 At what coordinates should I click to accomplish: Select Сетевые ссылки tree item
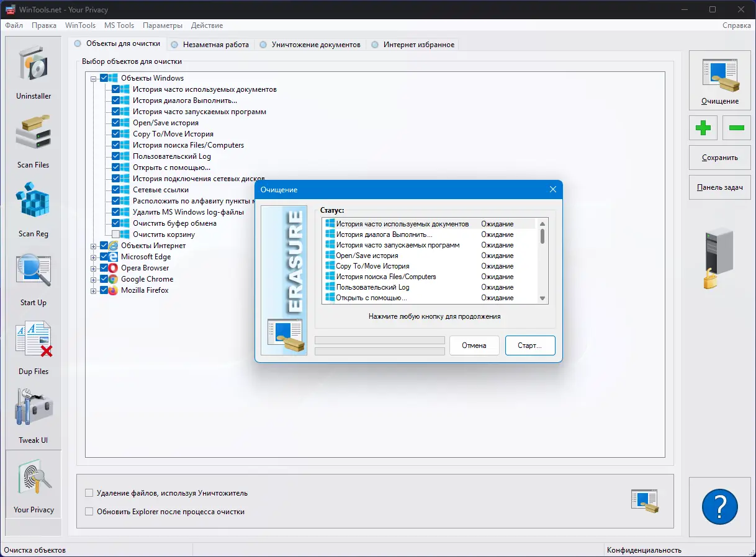(161, 190)
